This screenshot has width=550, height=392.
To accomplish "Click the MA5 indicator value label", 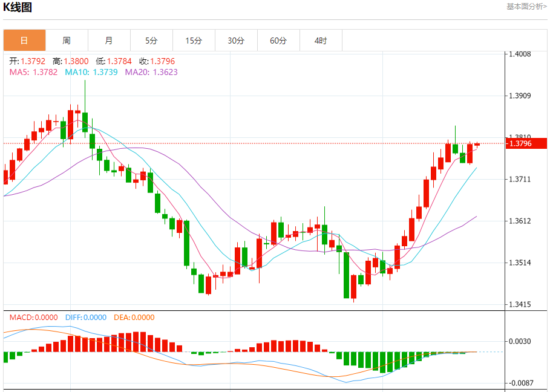I will point(33,72).
